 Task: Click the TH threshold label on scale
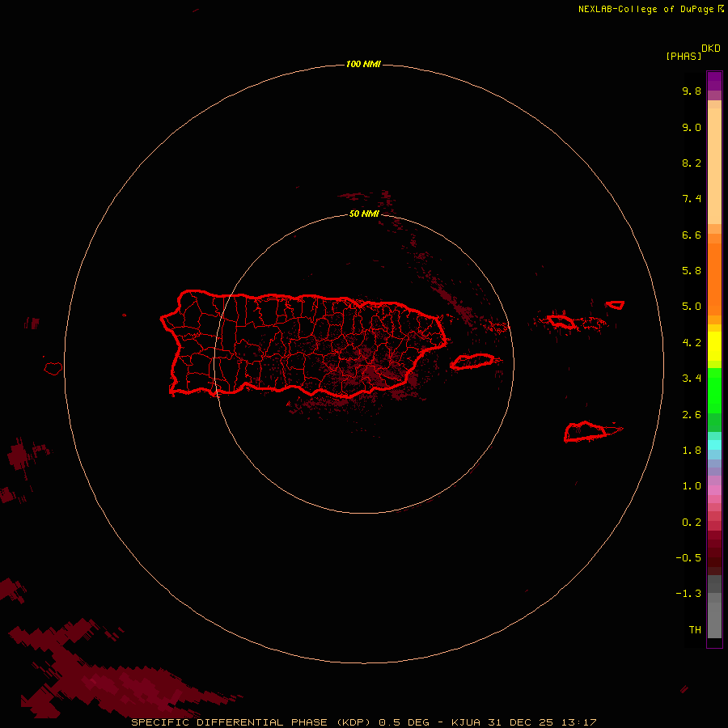pyautogui.click(x=695, y=630)
